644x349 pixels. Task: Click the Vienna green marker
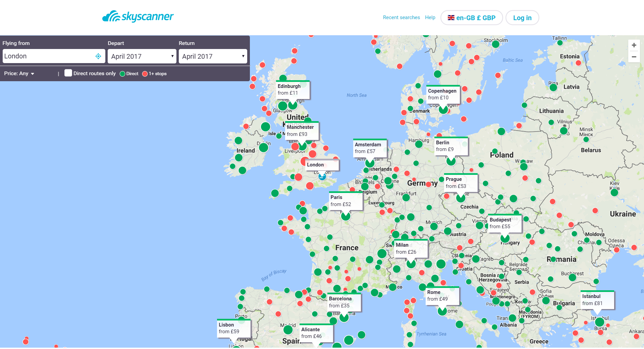pos(480,226)
